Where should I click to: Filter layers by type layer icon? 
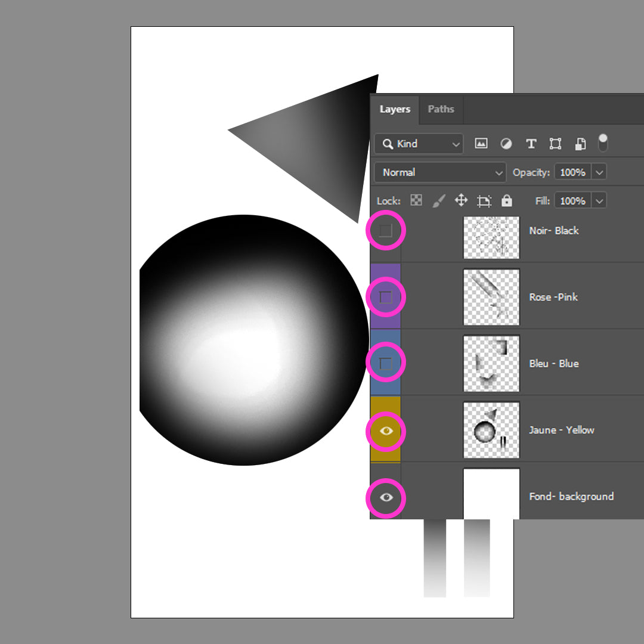(531, 144)
